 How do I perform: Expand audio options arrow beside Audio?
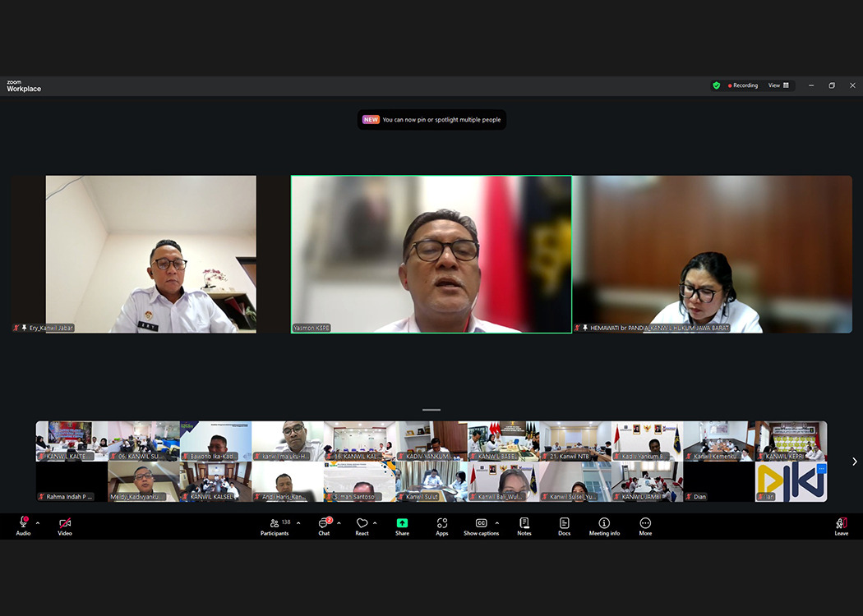coord(38,523)
